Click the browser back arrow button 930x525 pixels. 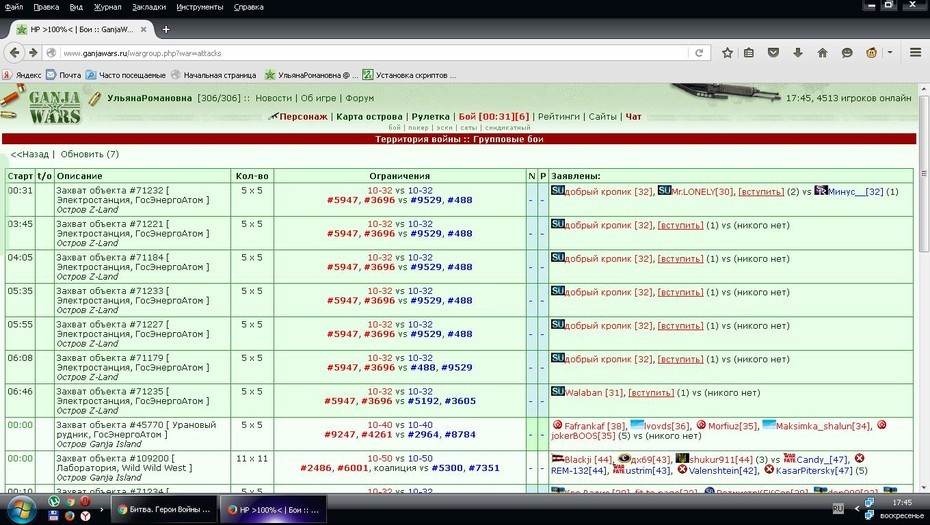click(x=14, y=53)
